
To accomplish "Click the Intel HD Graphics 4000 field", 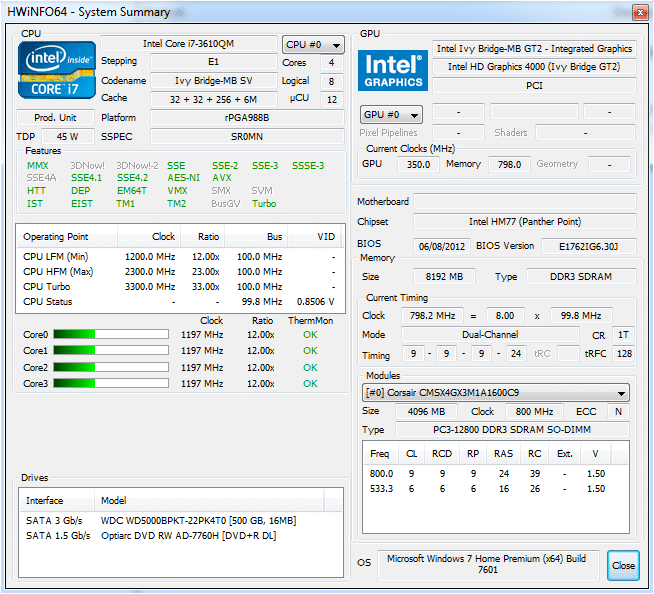I will click(534, 67).
